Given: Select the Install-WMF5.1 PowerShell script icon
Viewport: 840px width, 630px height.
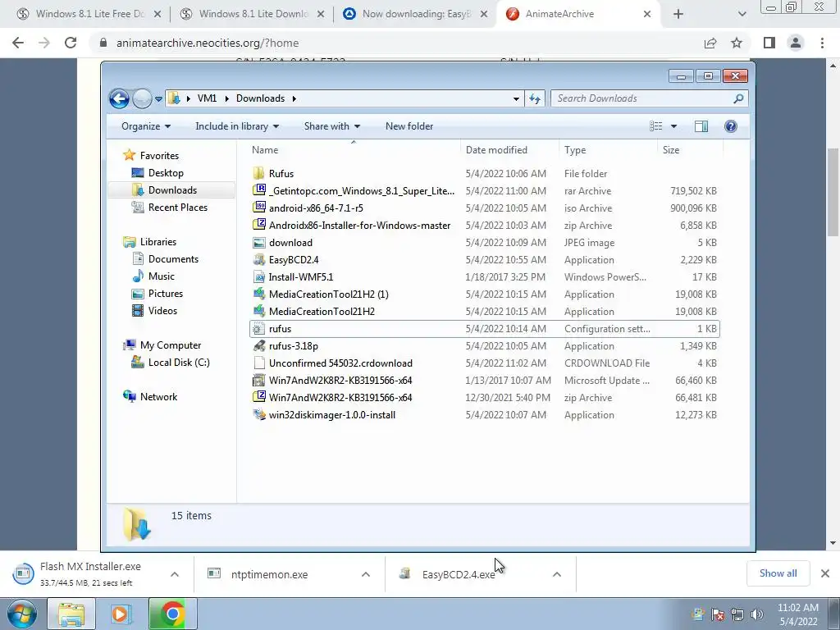Looking at the screenshot, I should (258, 277).
